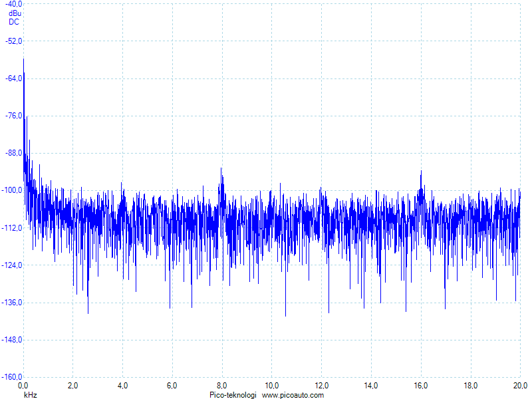Click the -112,0 axis value
This screenshot has width=532, height=399.
12,227
